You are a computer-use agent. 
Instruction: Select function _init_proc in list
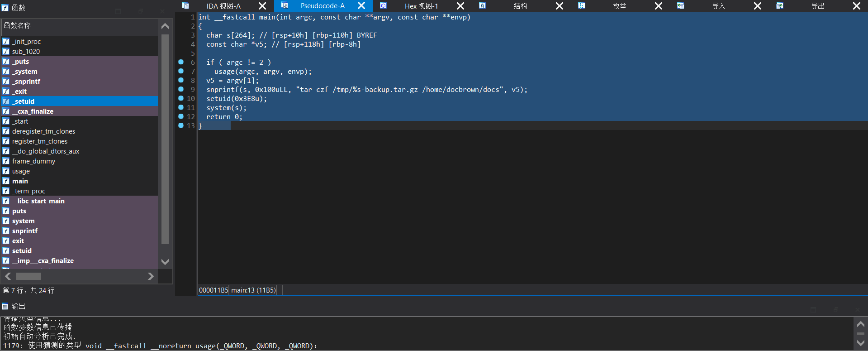pyautogui.click(x=79, y=41)
